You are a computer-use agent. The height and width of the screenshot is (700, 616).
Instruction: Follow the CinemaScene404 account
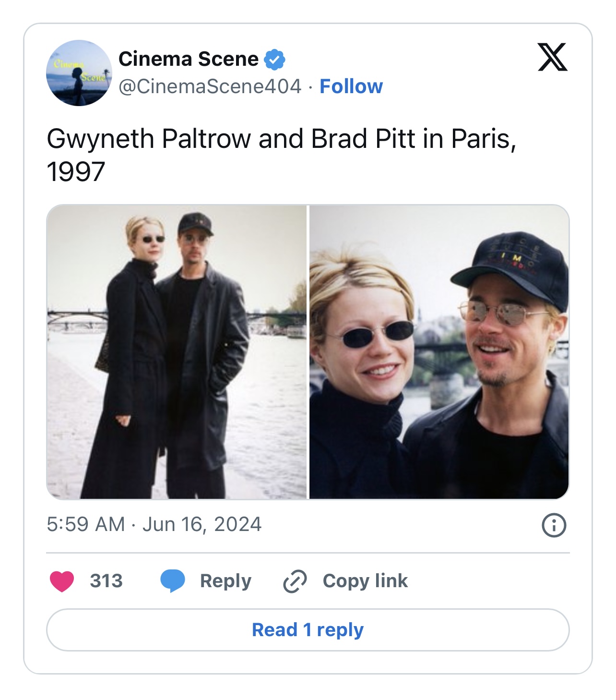click(x=351, y=86)
